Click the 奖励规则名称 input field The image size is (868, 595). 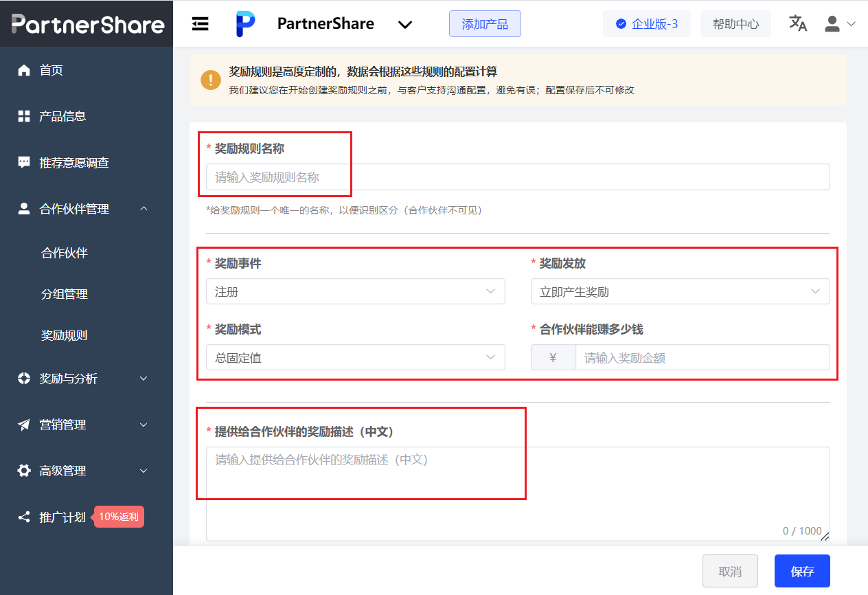pos(517,177)
